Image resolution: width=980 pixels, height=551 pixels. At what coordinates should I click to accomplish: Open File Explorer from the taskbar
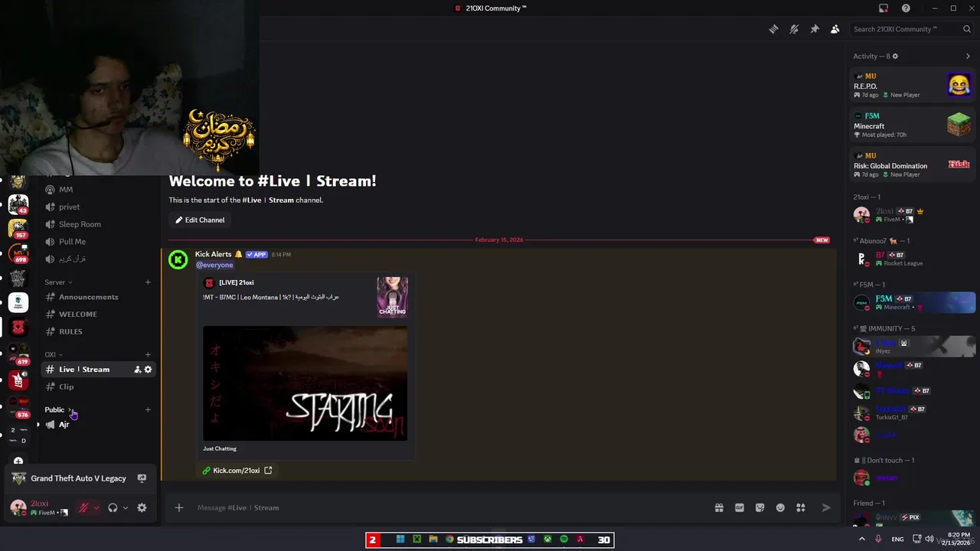coord(433,540)
